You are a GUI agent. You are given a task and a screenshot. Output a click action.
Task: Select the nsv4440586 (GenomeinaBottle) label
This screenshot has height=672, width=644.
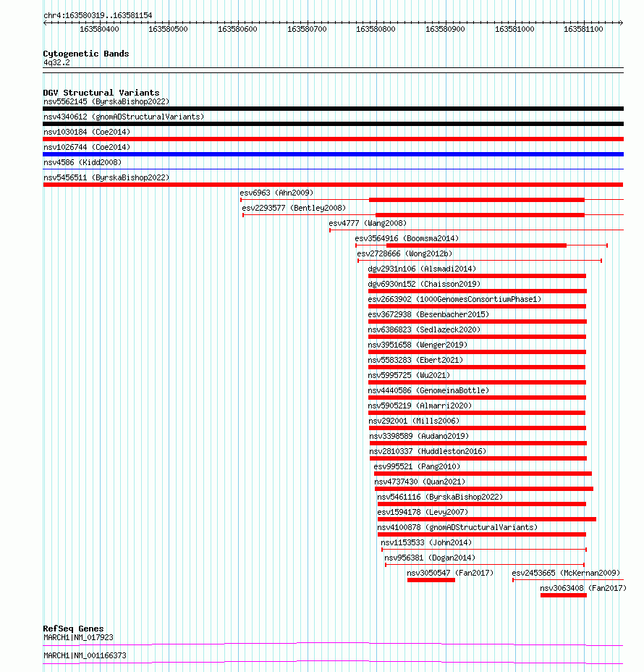point(428,390)
